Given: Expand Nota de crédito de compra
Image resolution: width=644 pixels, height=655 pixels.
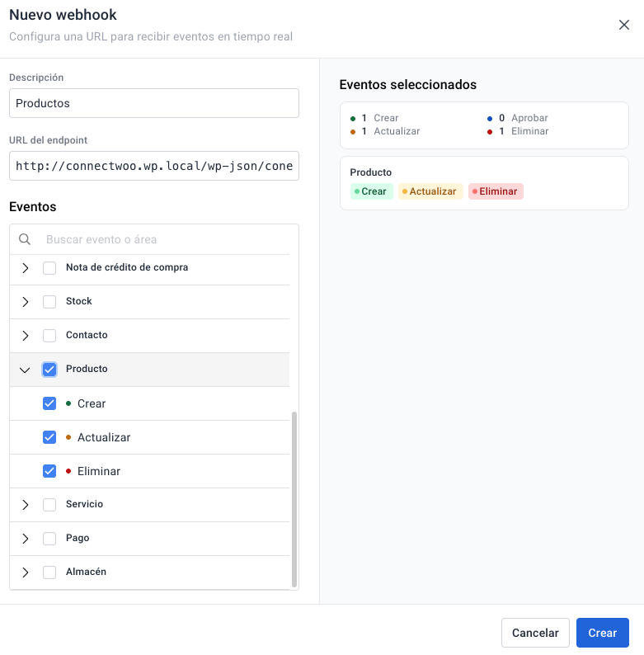Looking at the screenshot, I should point(25,268).
